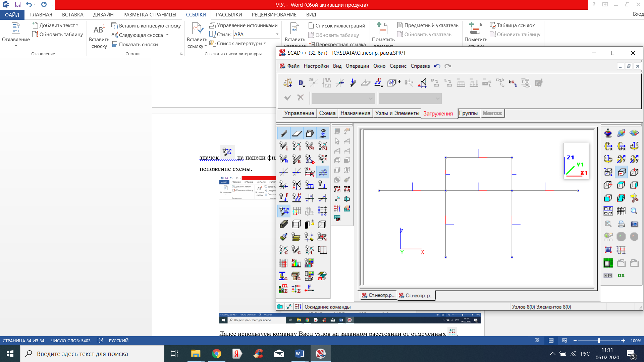Click the own weight (scales) load icon
This screenshot has height=362, width=644.
click(288, 83)
